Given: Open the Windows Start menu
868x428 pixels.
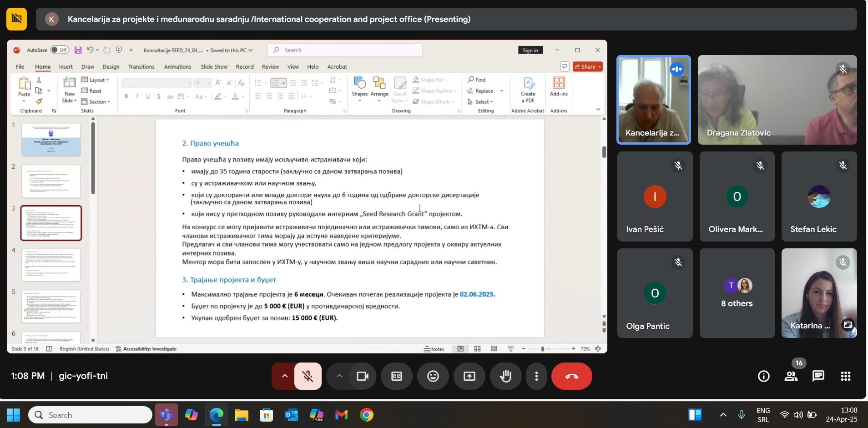Looking at the screenshot, I should click(13, 415).
